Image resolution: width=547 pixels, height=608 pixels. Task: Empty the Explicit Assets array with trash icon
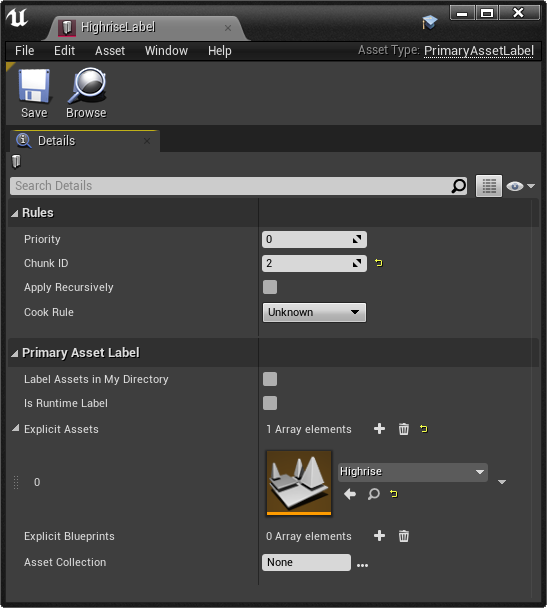tap(404, 429)
